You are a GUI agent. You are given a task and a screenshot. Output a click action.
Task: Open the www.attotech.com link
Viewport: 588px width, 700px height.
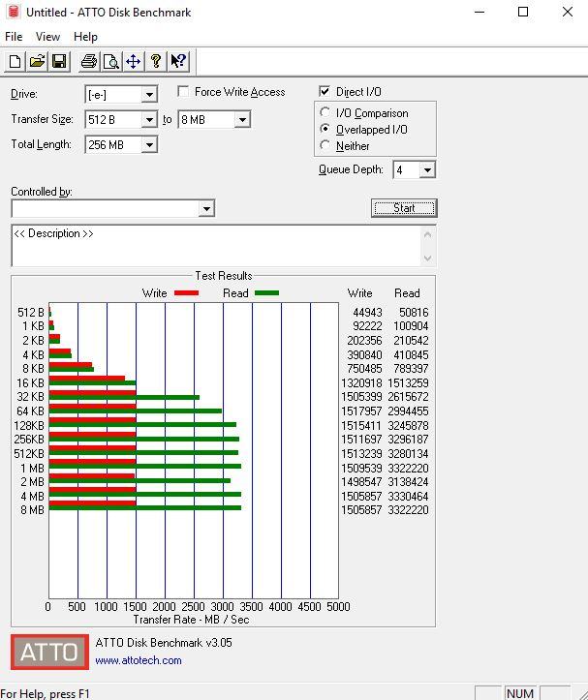139,660
